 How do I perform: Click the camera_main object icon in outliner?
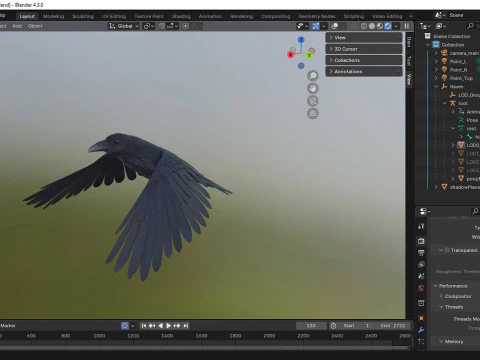tap(444, 53)
